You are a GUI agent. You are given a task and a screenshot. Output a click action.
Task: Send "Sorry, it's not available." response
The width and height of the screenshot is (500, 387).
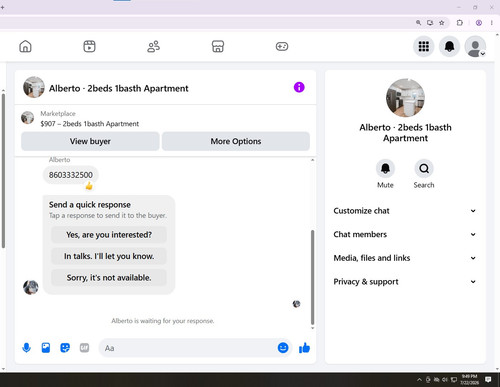click(x=109, y=277)
